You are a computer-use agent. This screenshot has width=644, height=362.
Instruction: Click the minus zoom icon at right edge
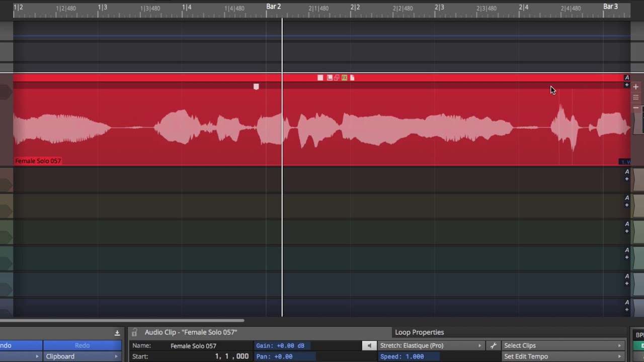636,108
